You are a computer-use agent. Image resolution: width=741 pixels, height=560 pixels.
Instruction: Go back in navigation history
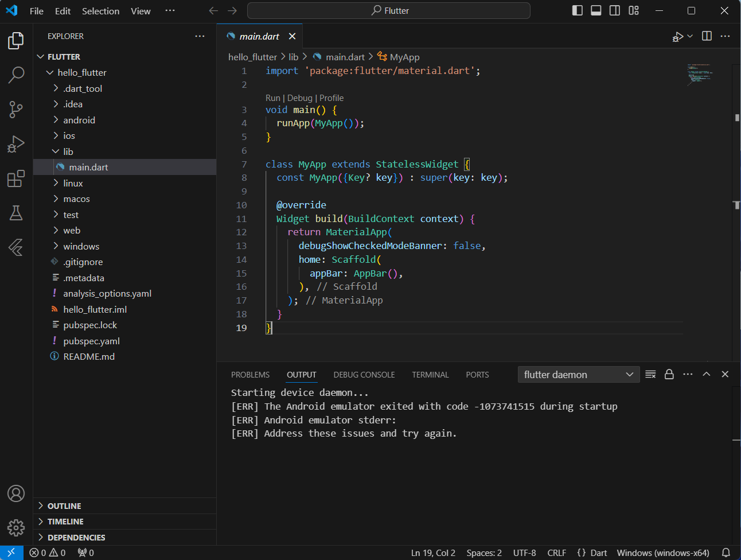click(x=213, y=11)
